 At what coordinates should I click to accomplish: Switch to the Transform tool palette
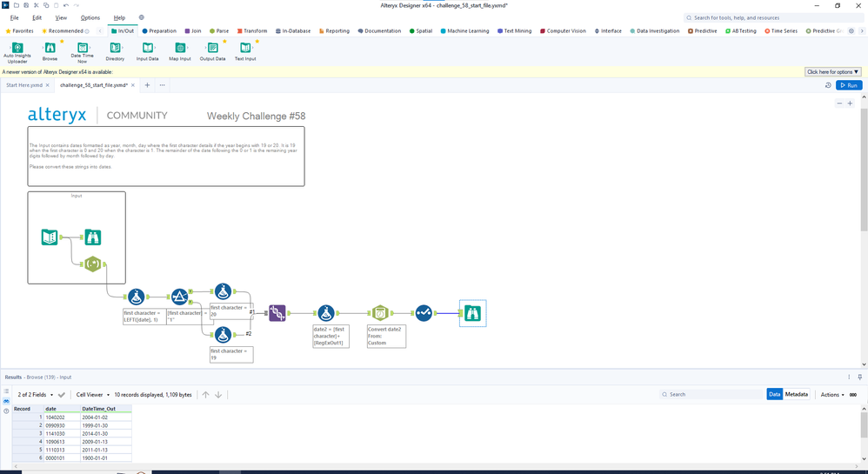(x=252, y=31)
